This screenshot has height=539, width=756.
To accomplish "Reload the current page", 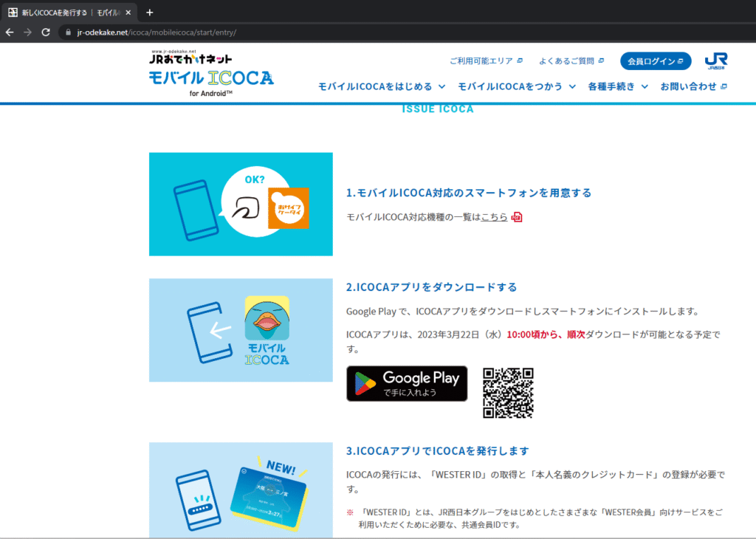I will coord(46,32).
